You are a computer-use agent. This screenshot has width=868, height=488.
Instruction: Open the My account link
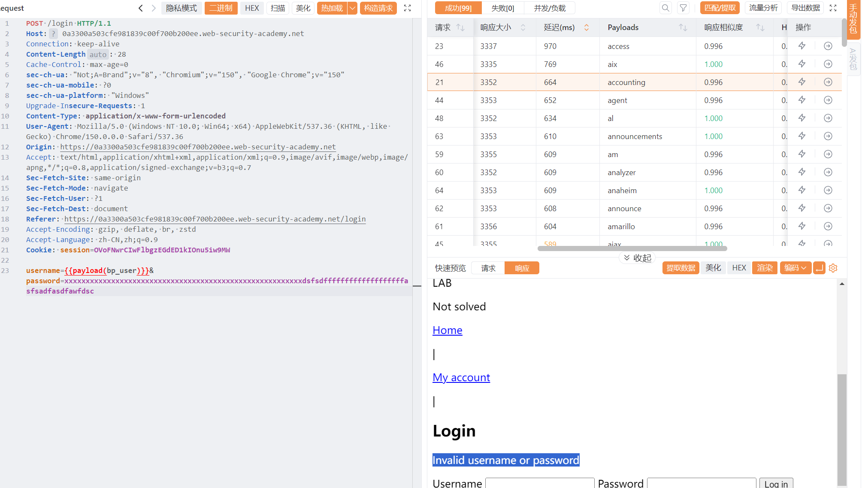tap(461, 377)
